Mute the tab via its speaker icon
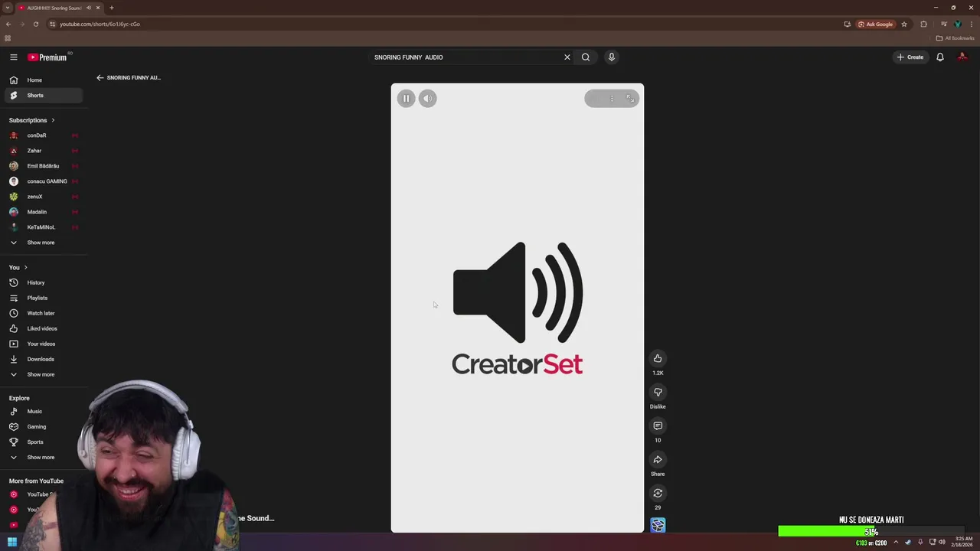The image size is (980, 551). coord(89,8)
